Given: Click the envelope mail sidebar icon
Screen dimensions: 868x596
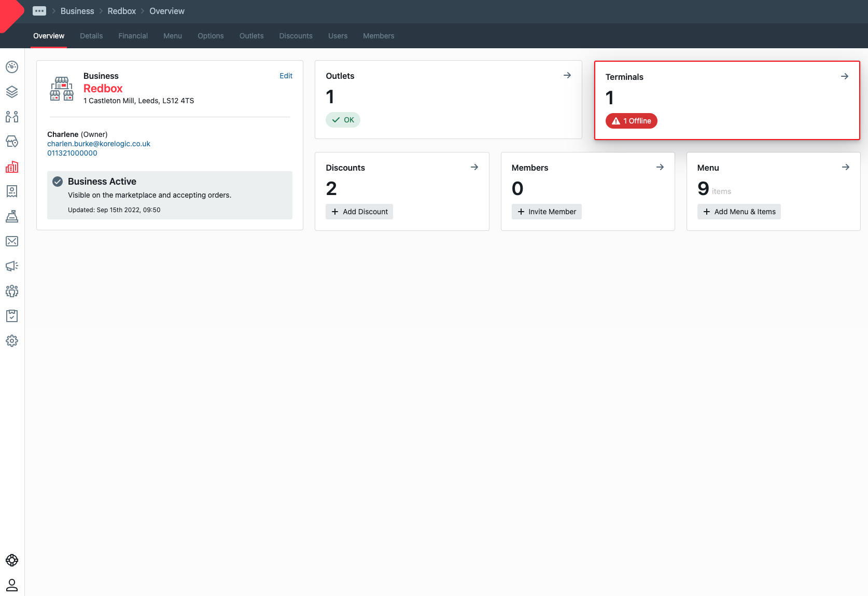Looking at the screenshot, I should click(x=12, y=241).
